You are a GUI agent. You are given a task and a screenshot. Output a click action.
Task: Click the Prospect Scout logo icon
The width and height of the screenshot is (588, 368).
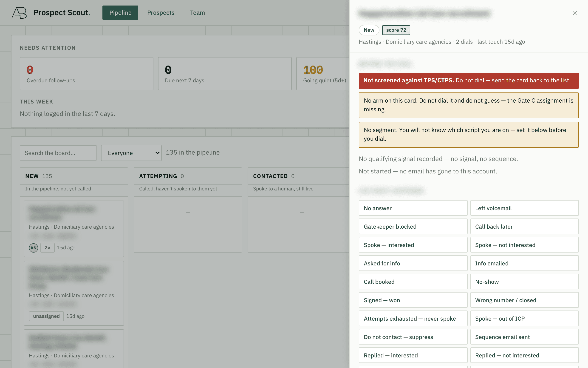[x=19, y=13]
